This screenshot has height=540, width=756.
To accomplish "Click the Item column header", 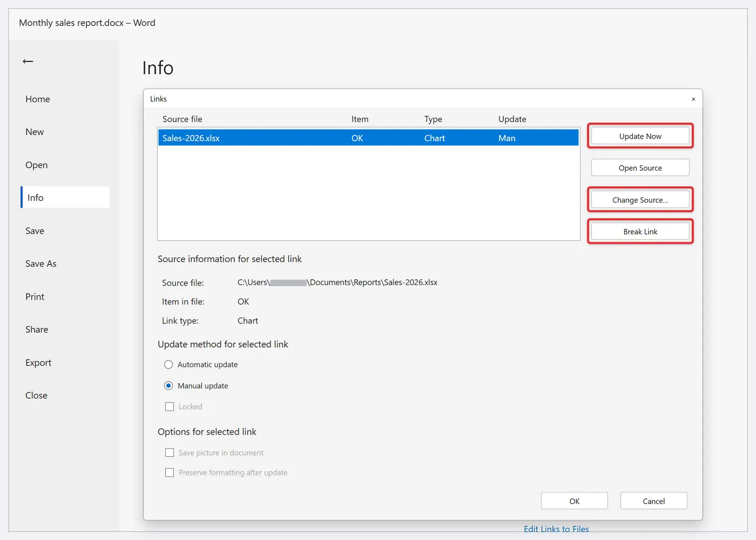I will coord(360,119).
